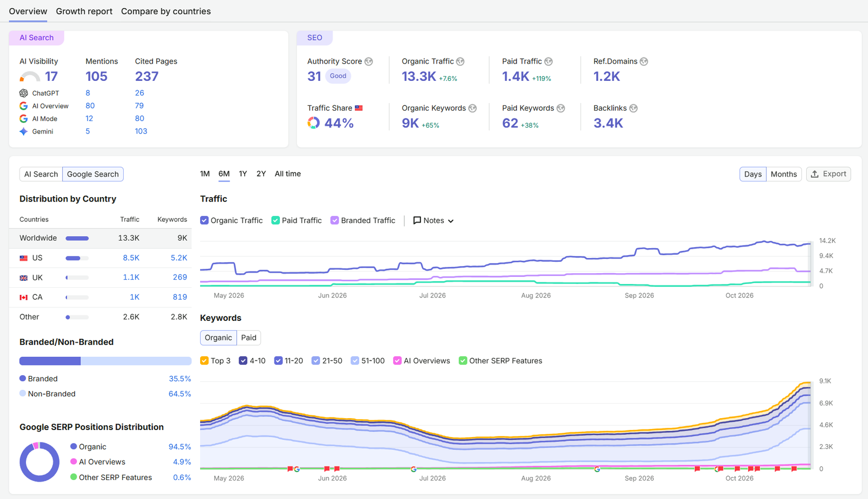Open the AI Overview mentions count 80
Viewport: 868px width, 499px height.
click(90, 106)
